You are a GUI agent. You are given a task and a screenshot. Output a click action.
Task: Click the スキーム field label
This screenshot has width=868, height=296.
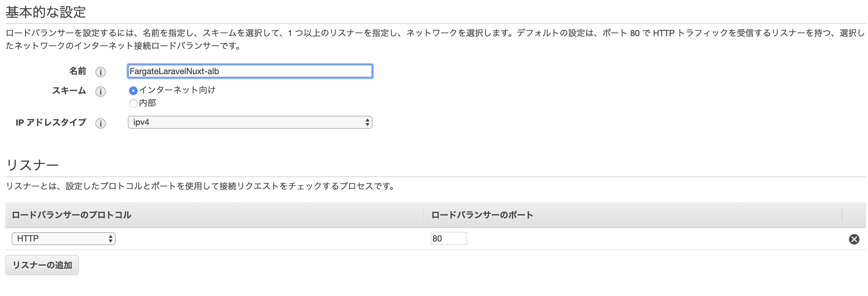click(69, 91)
